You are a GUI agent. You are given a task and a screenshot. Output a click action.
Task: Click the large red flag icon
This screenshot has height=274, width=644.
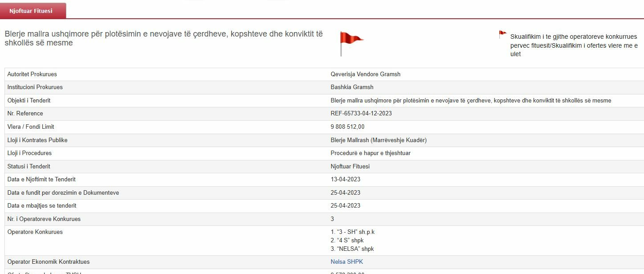coord(351,41)
